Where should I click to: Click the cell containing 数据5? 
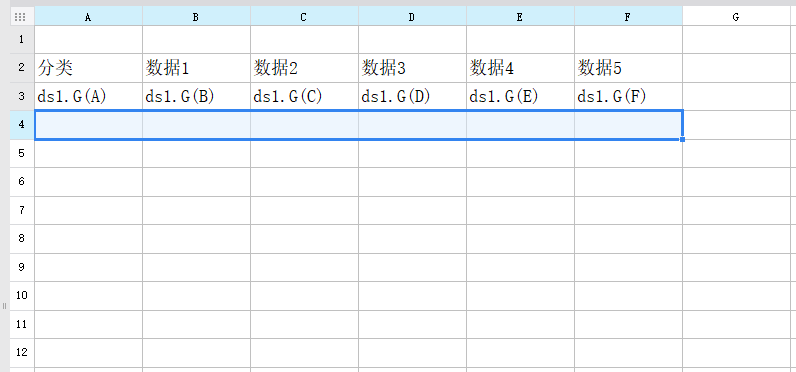click(628, 68)
